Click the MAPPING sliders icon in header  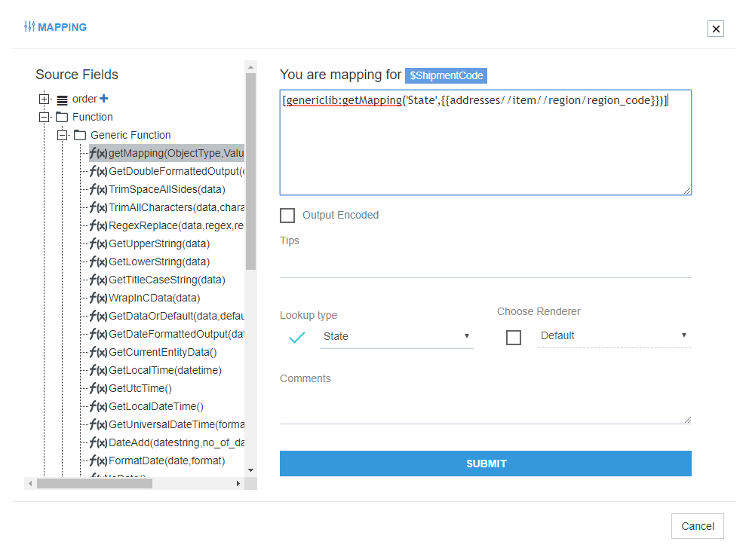click(29, 26)
